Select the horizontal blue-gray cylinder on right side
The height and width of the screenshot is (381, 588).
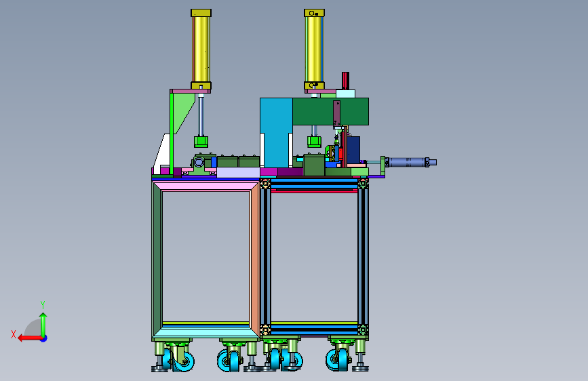(x=410, y=163)
